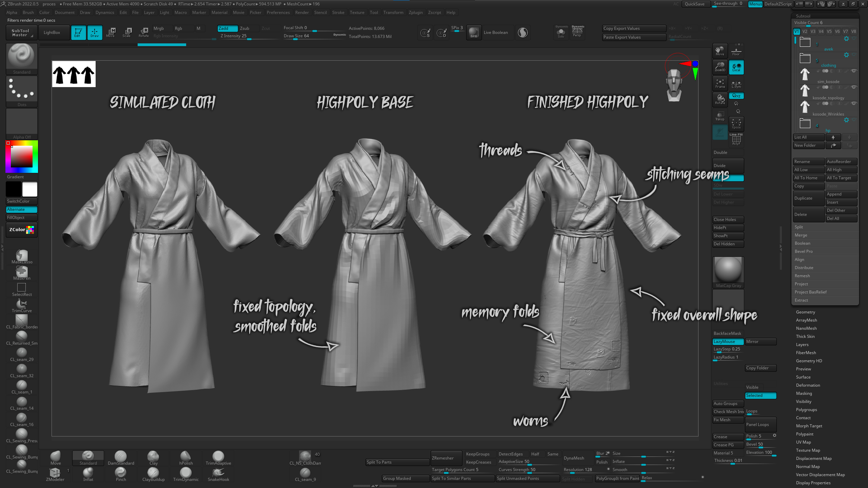Viewport: 868px width, 488px height.
Task: Open the SubTool Master menu
Action: (21, 32)
